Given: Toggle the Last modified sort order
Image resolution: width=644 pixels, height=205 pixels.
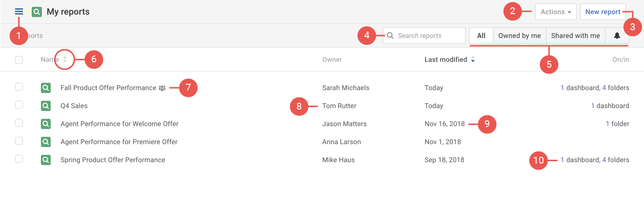Looking at the screenshot, I should pyautogui.click(x=472, y=60).
